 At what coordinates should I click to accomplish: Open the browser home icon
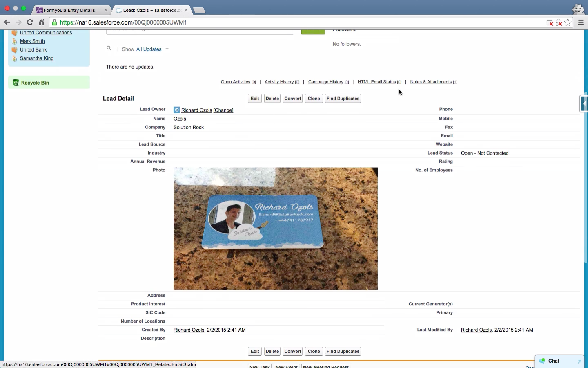coord(41,22)
